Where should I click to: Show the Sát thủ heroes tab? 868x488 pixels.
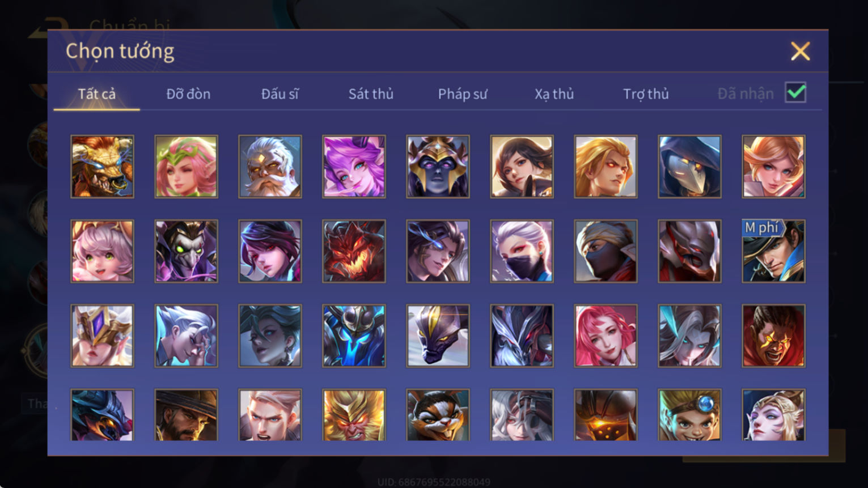pyautogui.click(x=371, y=94)
